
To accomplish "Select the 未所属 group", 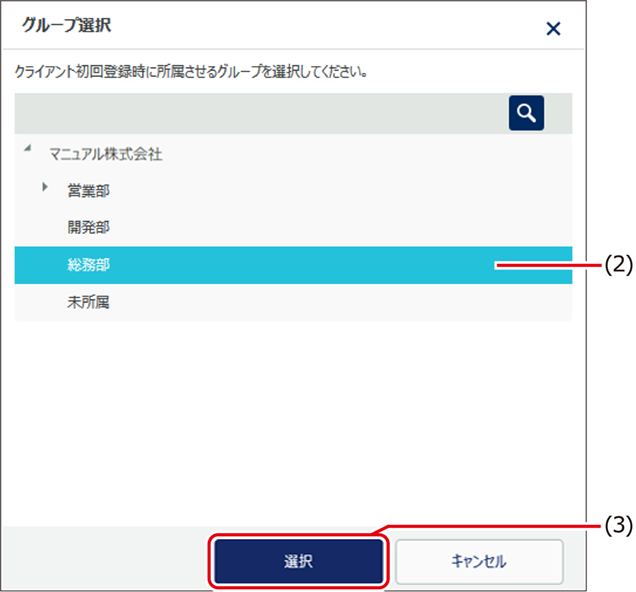I will click(88, 302).
